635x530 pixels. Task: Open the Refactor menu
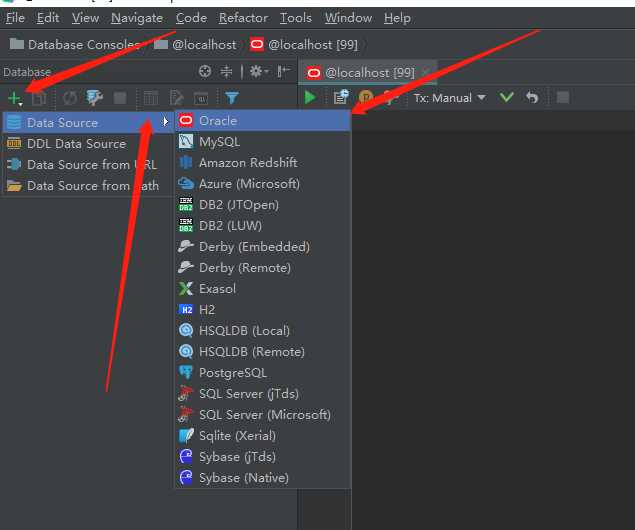(x=243, y=18)
